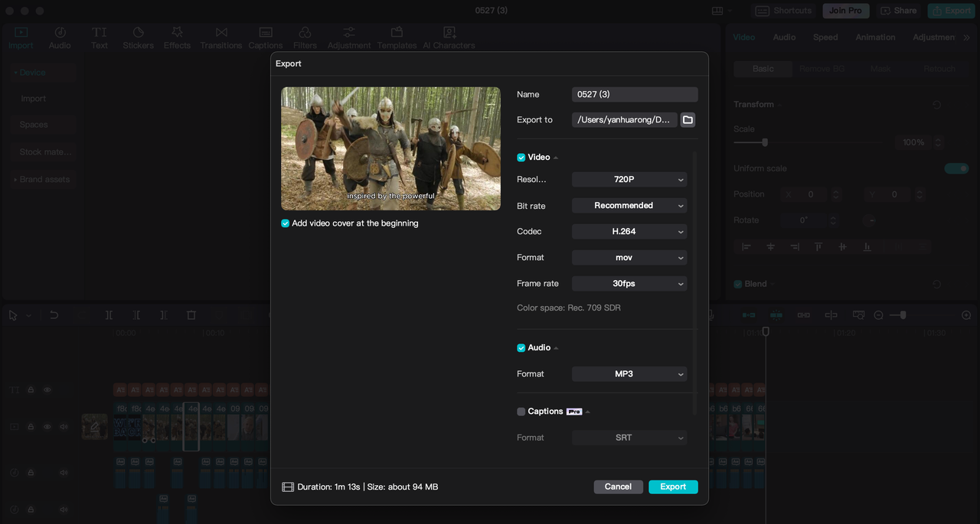The image size is (980, 524).
Task: Click Cancel button in dialog
Action: [618, 487]
